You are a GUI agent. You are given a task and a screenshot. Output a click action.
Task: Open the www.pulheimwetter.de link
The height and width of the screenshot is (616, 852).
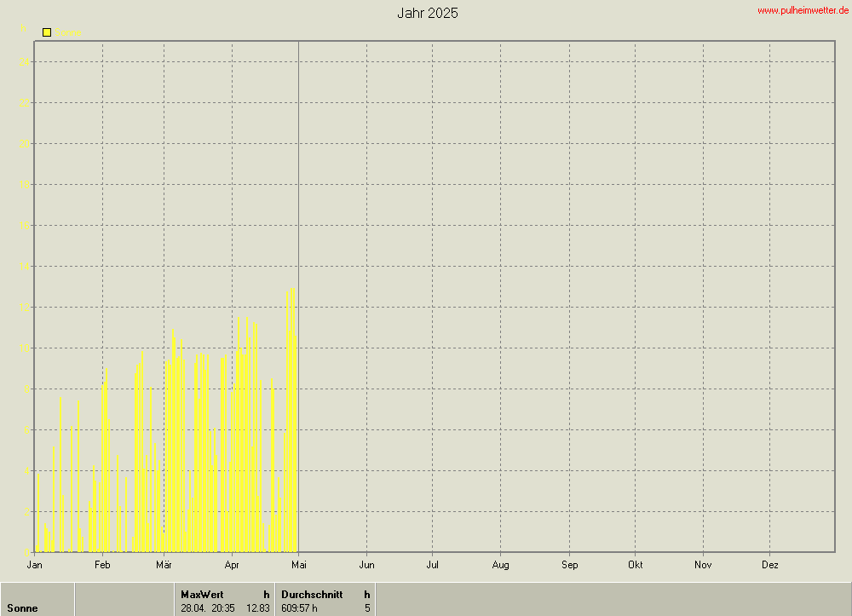tap(803, 10)
